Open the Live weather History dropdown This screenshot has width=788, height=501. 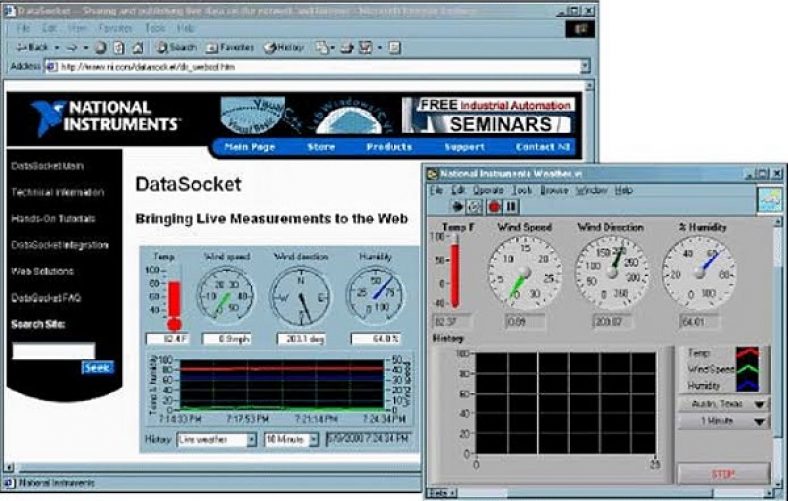click(251, 439)
